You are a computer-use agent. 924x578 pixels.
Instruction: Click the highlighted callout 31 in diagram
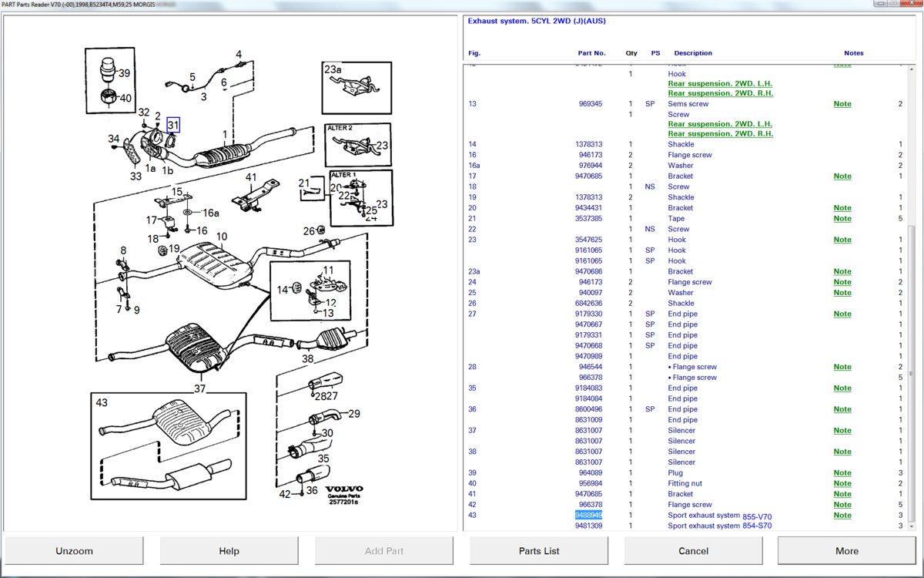(x=173, y=125)
